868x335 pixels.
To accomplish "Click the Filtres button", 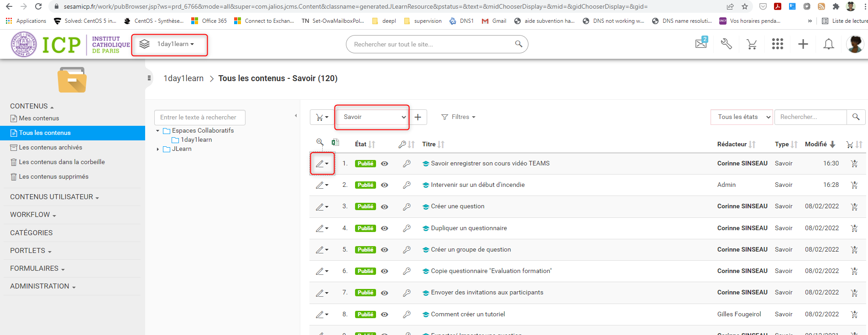I will tap(458, 117).
